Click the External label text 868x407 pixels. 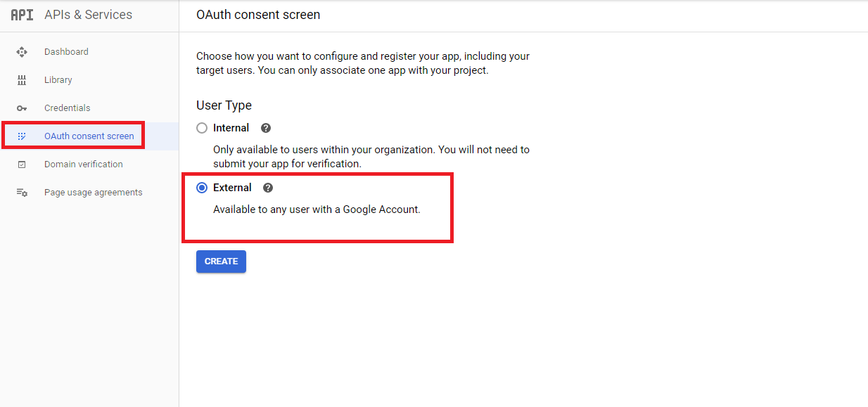232,188
